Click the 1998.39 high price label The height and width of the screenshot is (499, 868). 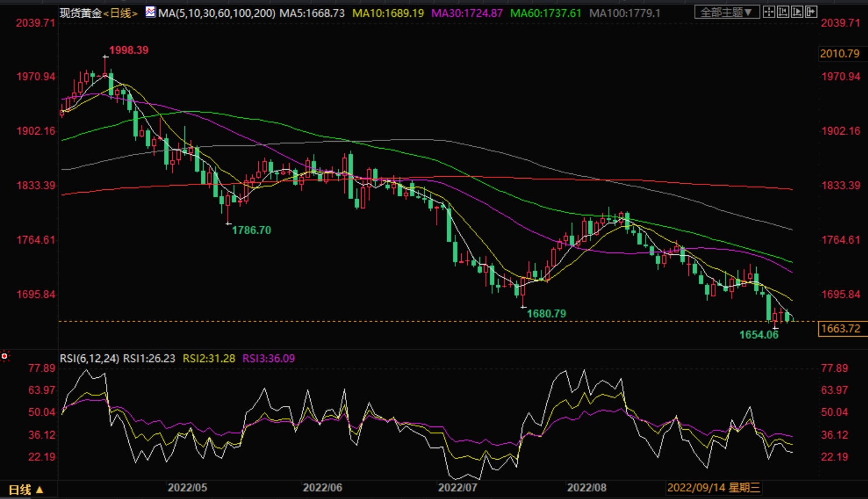(129, 50)
